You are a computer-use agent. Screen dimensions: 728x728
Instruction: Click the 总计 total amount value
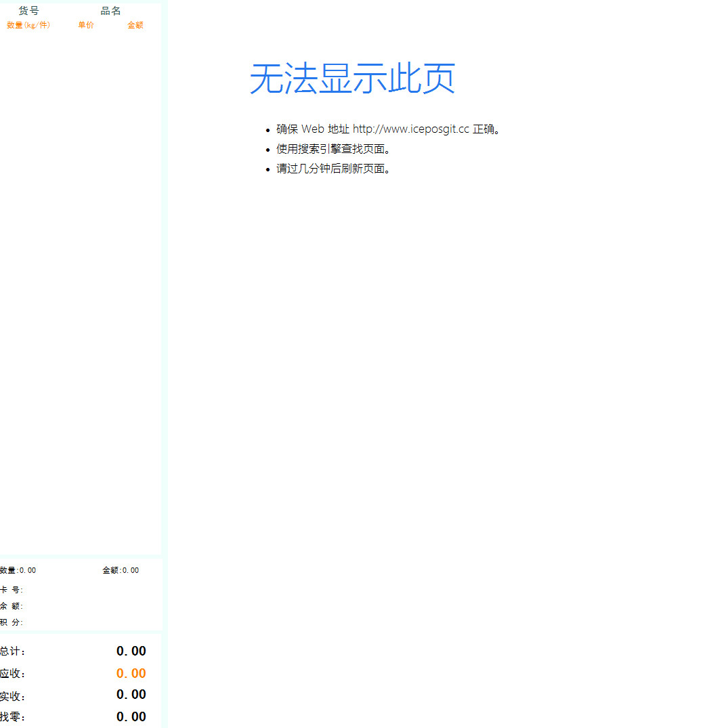click(x=131, y=651)
